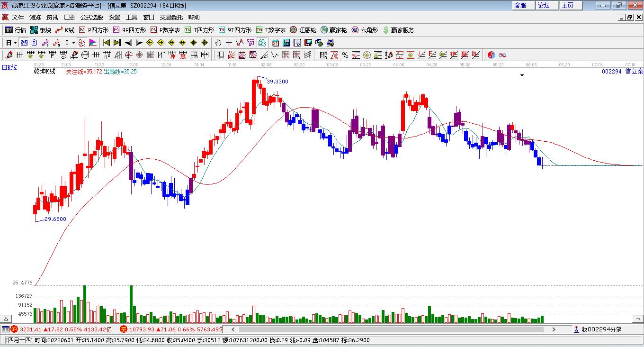Click the 主页 homepage button
The width and height of the screenshot is (644, 347).
[570, 5]
